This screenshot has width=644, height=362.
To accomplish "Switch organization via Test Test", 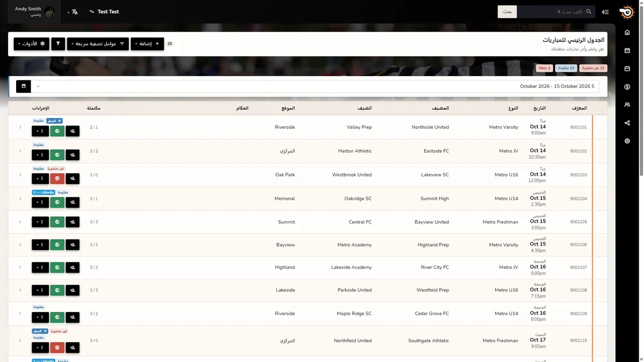I will tap(108, 12).
